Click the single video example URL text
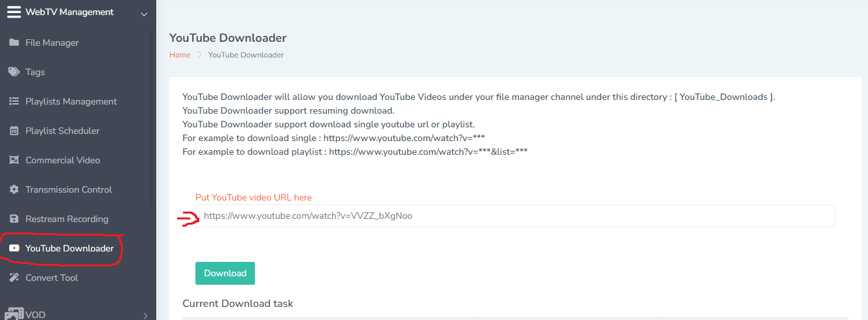This screenshot has width=868, height=320. point(404,138)
